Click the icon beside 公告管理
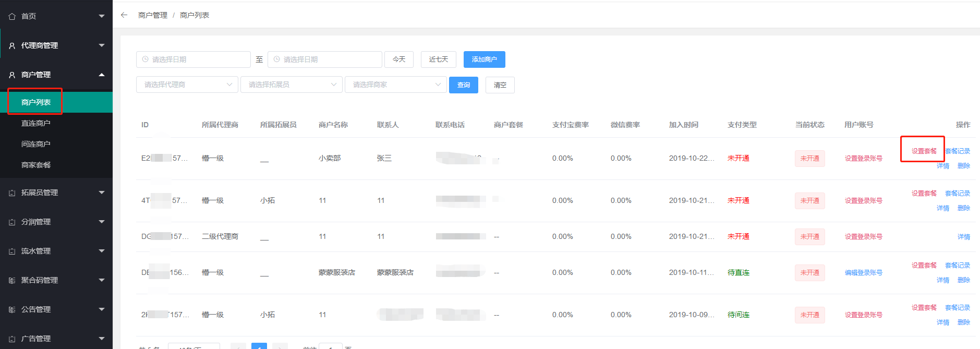Screen dimensions: 980x349 click(12, 310)
